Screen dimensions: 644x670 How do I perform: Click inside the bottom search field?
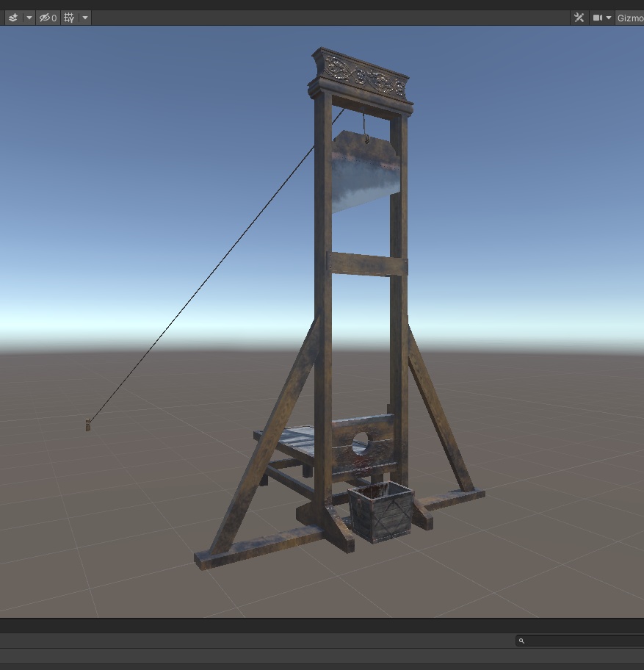pyautogui.click(x=573, y=641)
